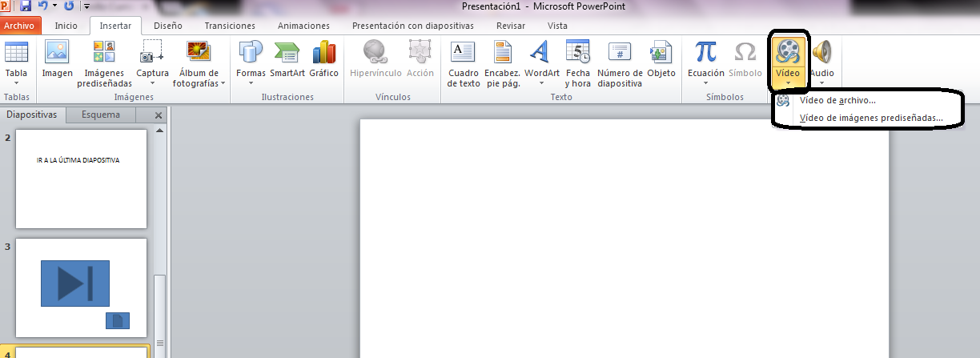Switch to the Inicio tab
Viewport: 980px width, 358px height.
[x=66, y=26]
